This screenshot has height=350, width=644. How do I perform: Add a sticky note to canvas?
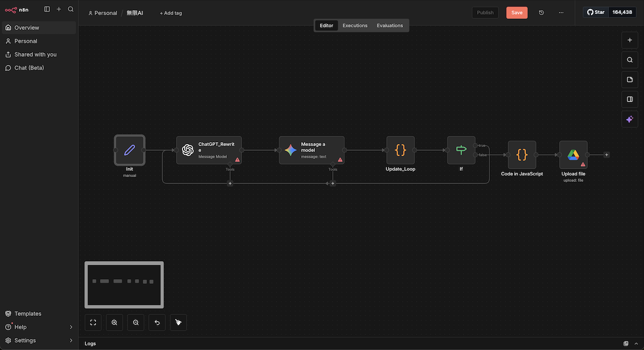pos(630,79)
